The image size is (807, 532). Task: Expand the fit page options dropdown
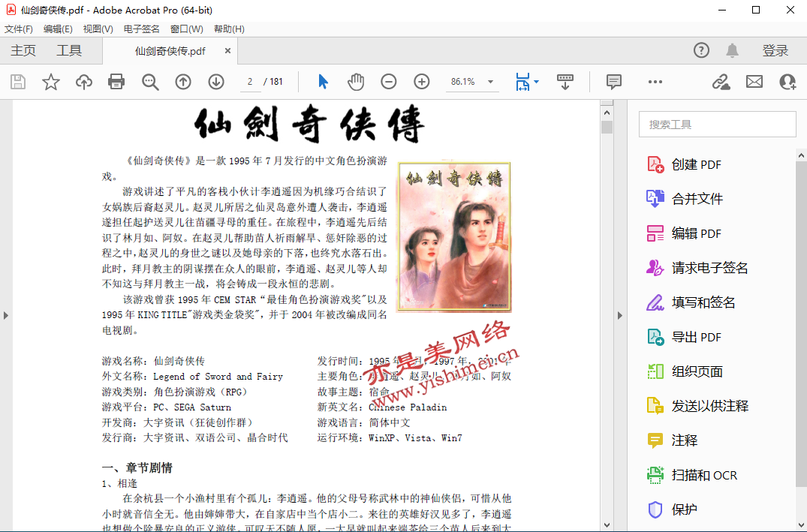tap(536, 82)
